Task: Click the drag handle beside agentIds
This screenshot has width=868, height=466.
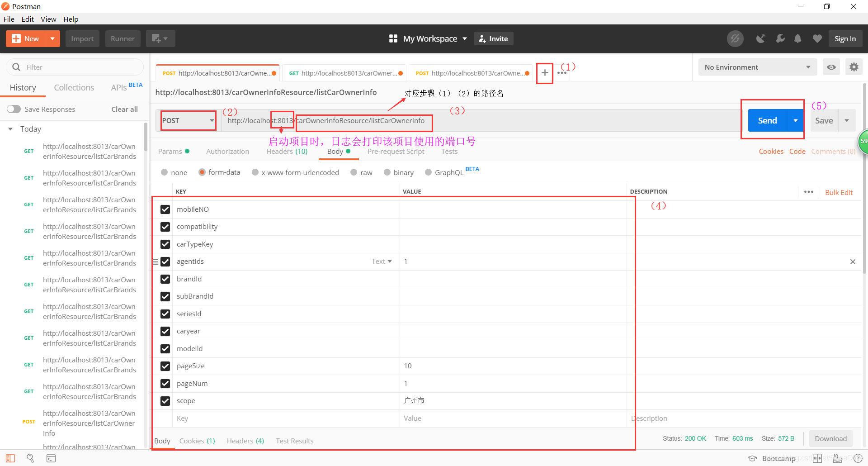Action: [156, 262]
